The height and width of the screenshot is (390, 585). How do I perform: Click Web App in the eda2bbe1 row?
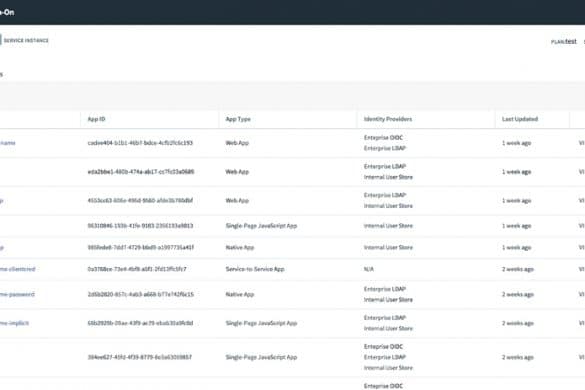pyautogui.click(x=237, y=172)
